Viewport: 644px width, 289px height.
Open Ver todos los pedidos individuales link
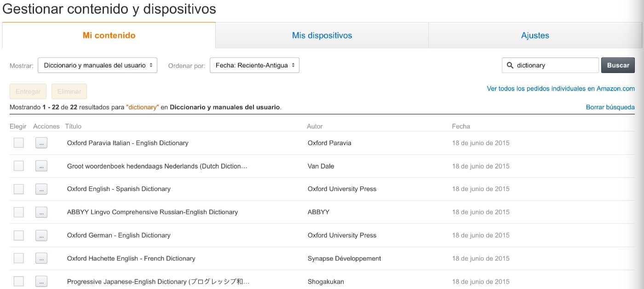[561, 89]
